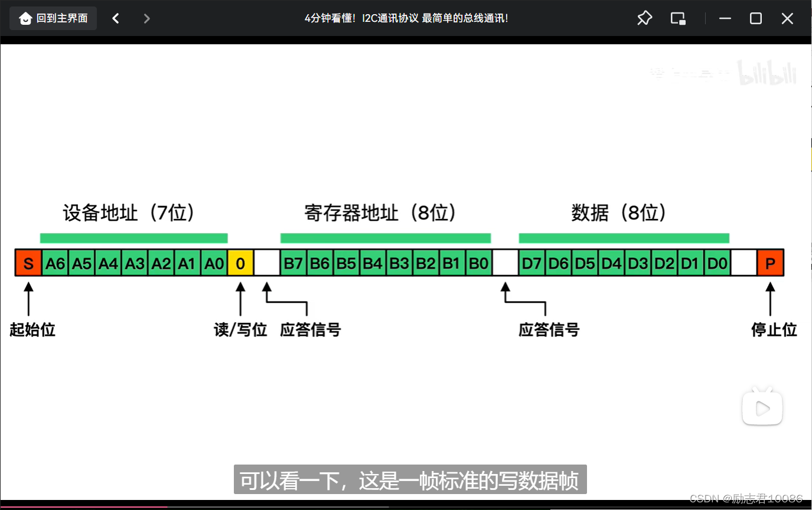Click the bilibili TV play button

coord(762,406)
